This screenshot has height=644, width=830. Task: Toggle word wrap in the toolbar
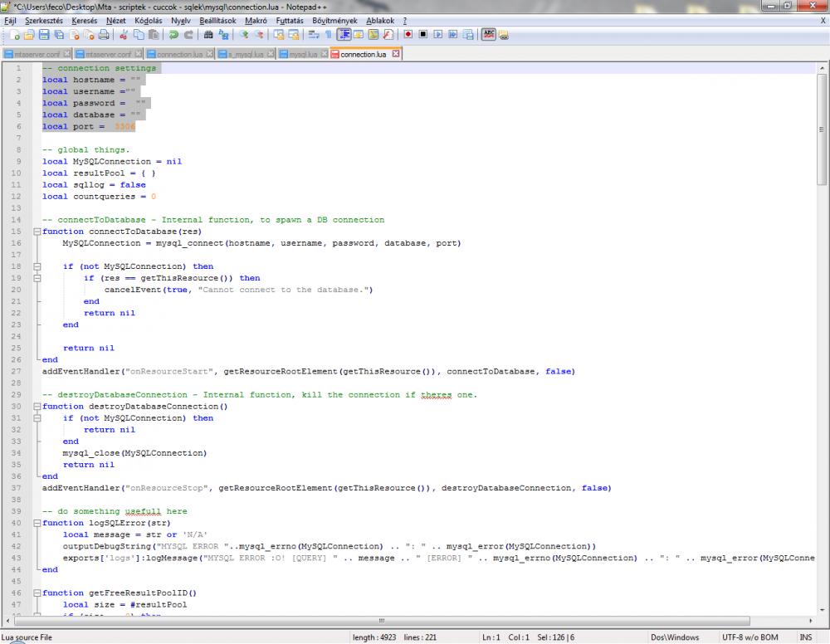coord(314,35)
